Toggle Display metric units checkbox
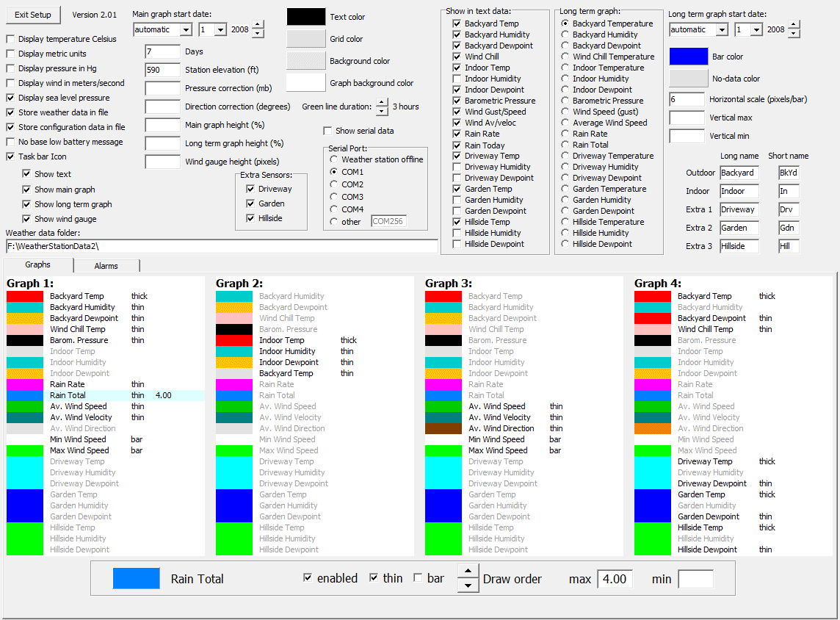This screenshot has height=620, width=840. tap(10, 54)
